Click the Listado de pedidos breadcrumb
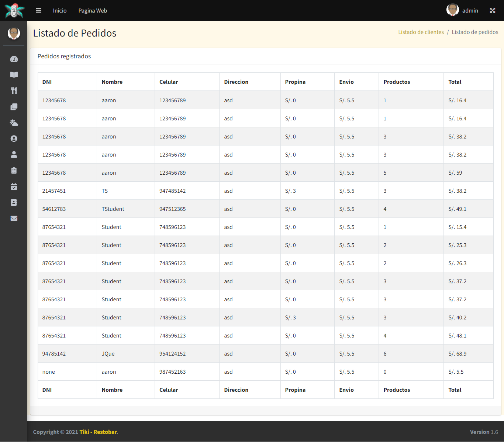Screen dimensions: 504x442 [x=475, y=32]
